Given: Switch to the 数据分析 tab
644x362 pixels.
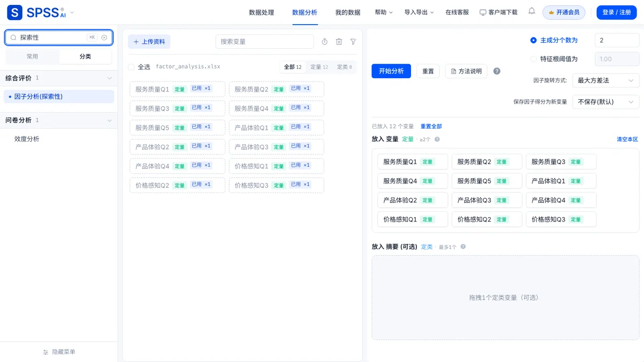Looking at the screenshot, I should (305, 12).
